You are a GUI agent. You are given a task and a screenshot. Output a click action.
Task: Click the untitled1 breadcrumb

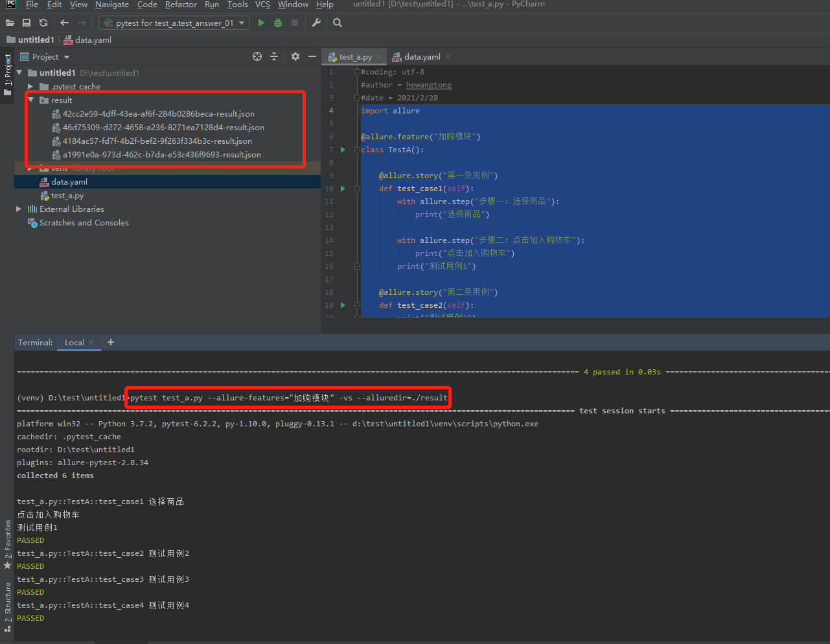pyautogui.click(x=30, y=40)
